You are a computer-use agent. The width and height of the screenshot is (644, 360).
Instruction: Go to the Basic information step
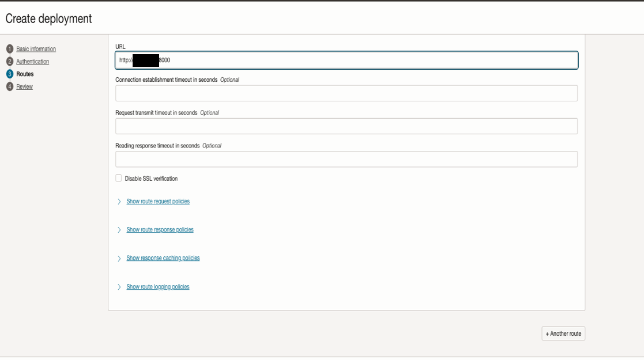(x=34, y=49)
